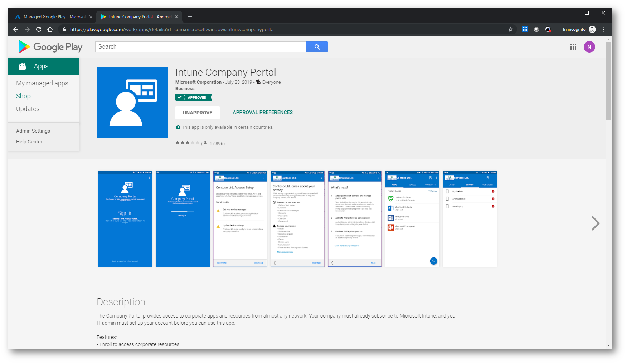Screen dimensions: 627x364
Task: Open Updates in the sidebar
Action: (x=28, y=109)
